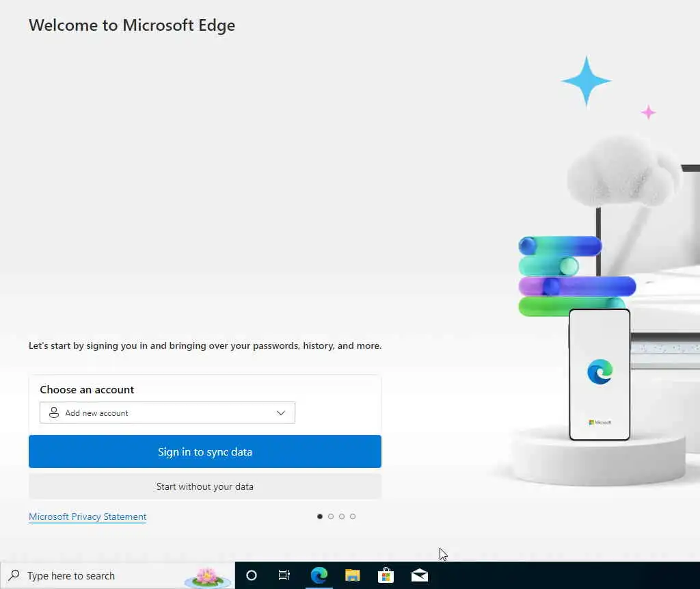The width and height of the screenshot is (700, 589).
Task: Open Cortana circle icon in taskbar
Action: click(252, 575)
